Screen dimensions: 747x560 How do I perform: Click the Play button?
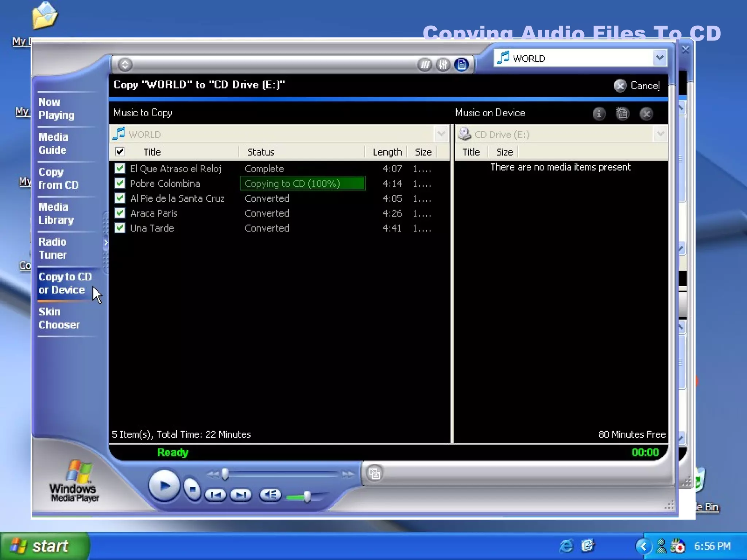(x=164, y=486)
